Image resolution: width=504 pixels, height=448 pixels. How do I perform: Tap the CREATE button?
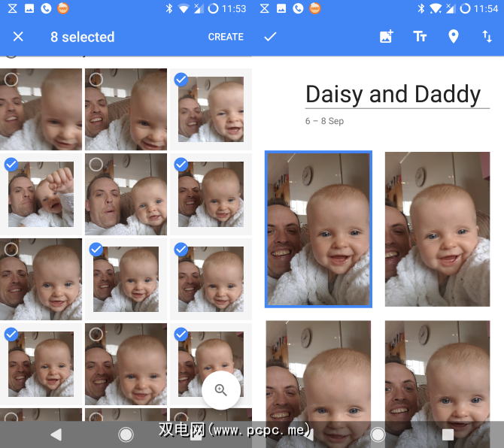[226, 37]
